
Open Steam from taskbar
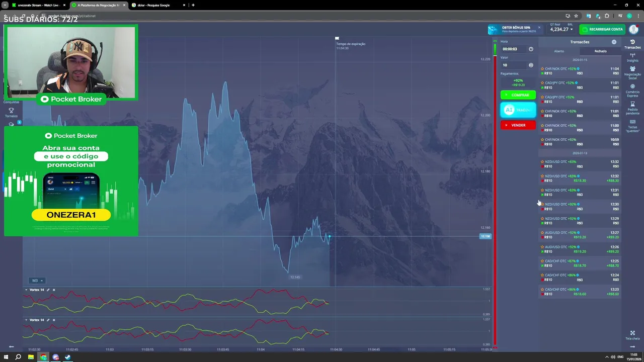(68, 357)
